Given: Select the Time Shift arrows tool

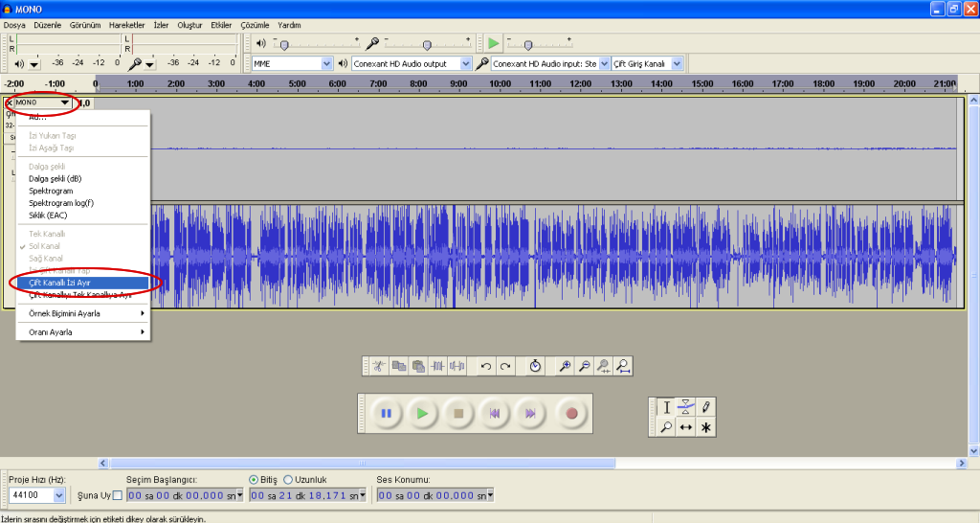Looking at the screenshot, I should tap(685, 427).
